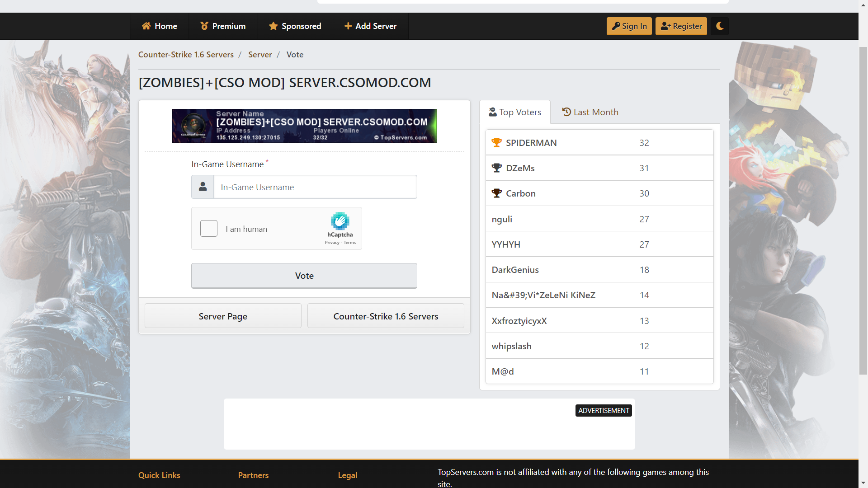Toggle dark mode with the moon icon
868x488 pixels.
(720, 26)
